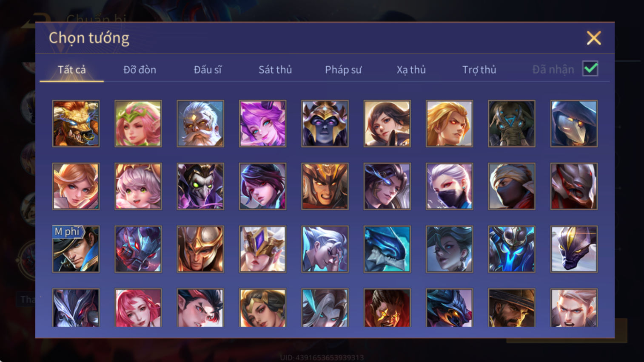Choose the elephant-faced hero portrait
Viewport: 644px width, 362px height.
pos(512,124)
